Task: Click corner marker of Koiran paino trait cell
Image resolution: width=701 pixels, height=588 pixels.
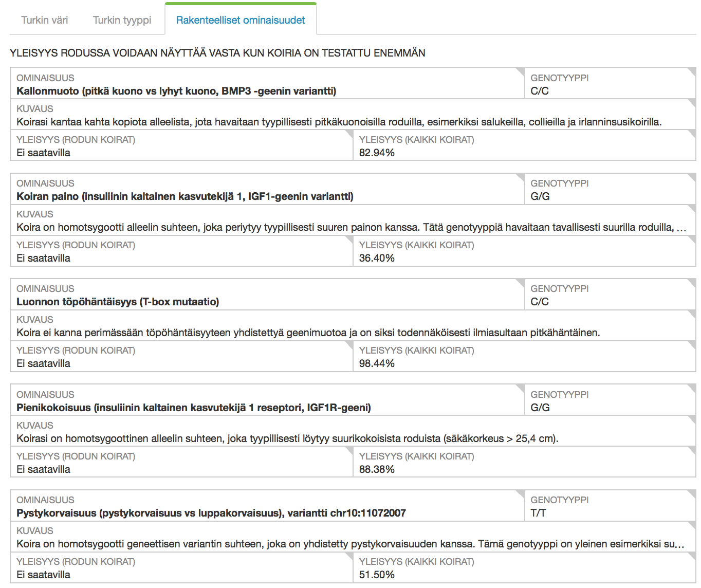Action: (x=521, y=176)
